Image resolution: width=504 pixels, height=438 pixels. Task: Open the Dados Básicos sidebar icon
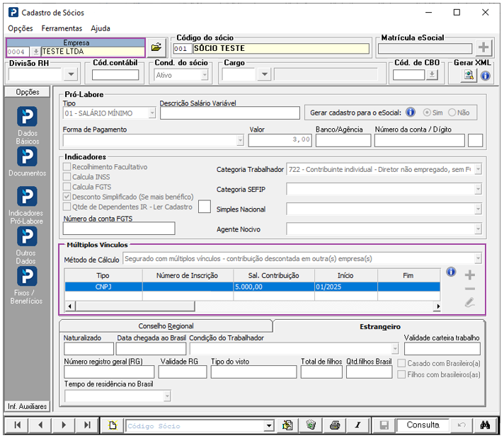(x=27, y=116)
